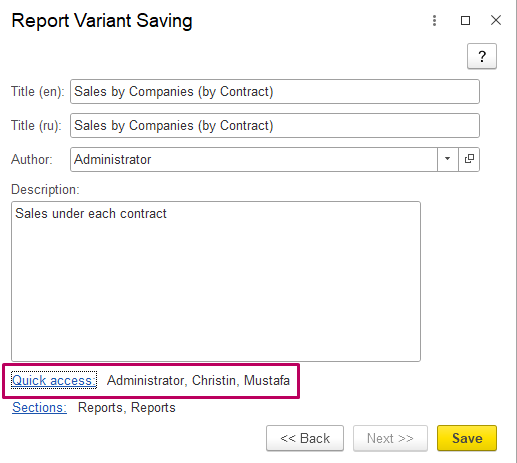
Task: Click the Title (en) input field
Action: tap(275, 92)
